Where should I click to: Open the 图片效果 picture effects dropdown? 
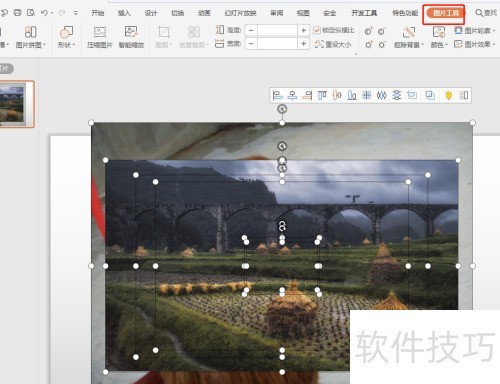475,44
